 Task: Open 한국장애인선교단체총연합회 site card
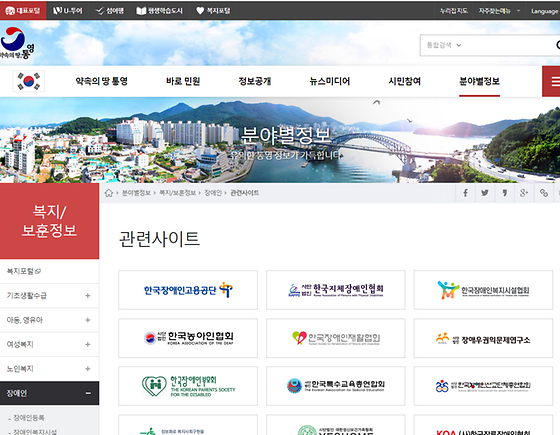(483, 386)
